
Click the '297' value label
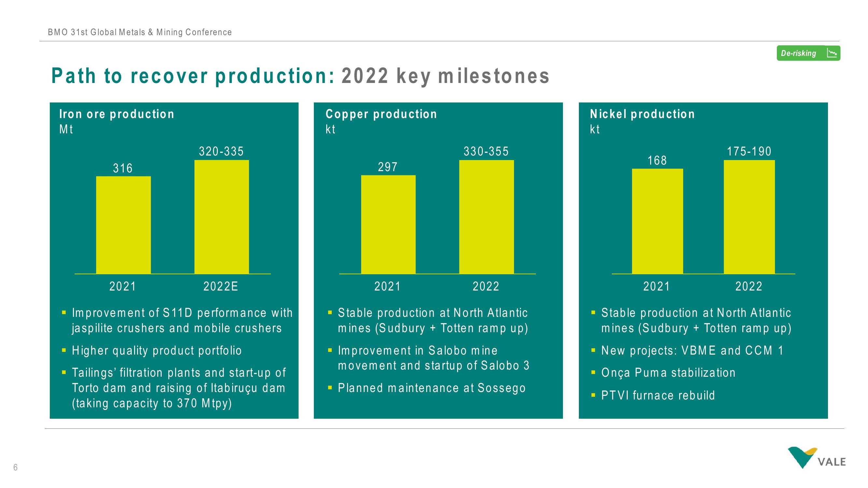click(388, 167)
